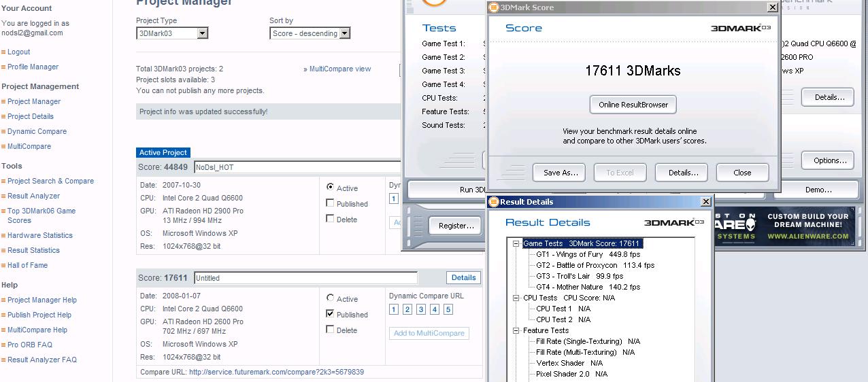Click Dynamic Compare URL slot 2 for 17611
868x382 pixels.
pos(407,309)
